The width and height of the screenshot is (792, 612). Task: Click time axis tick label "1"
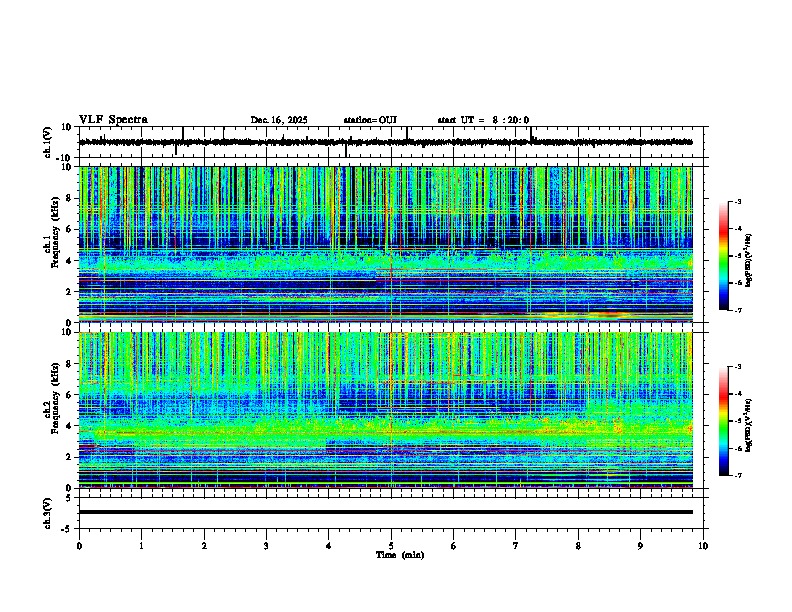tap(141, 546)
